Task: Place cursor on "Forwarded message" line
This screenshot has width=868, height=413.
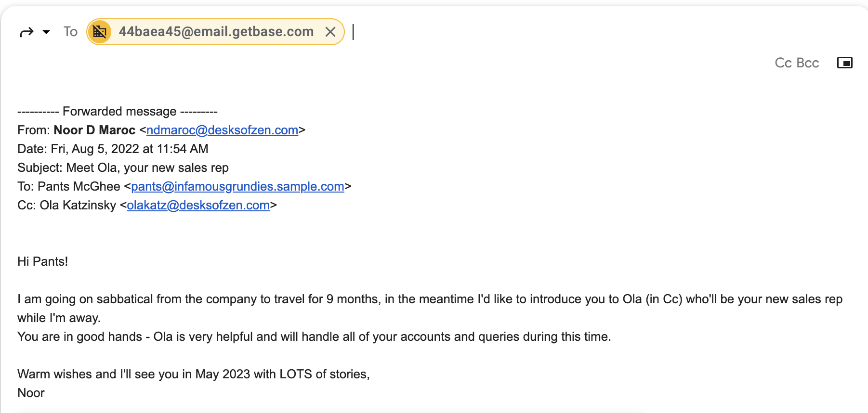Action: tap(119, 112)
